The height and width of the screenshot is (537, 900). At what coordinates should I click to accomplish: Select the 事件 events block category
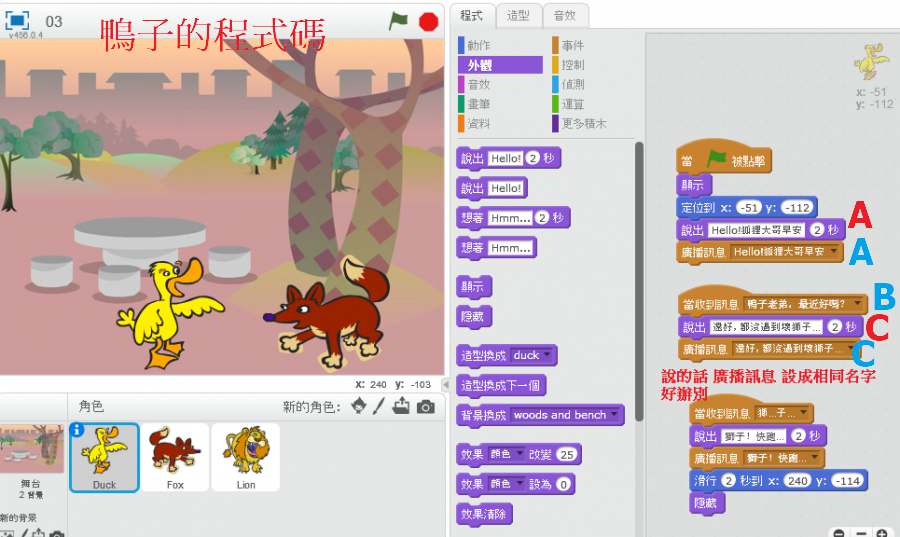pyautogui.click(x=572, y=45)
